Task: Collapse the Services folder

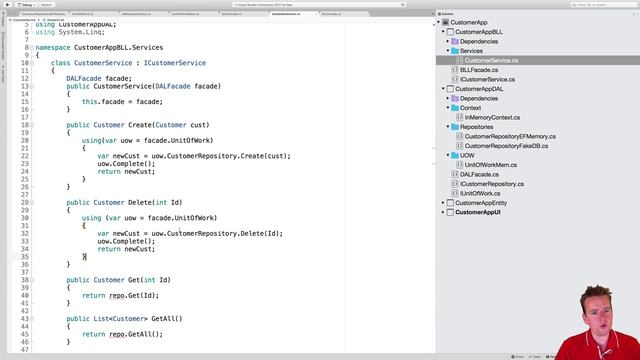Action: [x=448, y=51]
